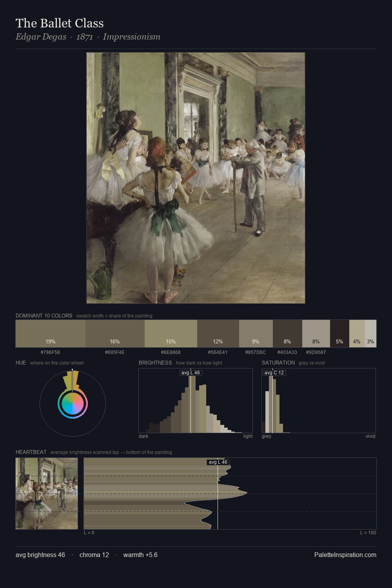Click 'swatch width = share of the painting' caption
The width and height of the screenshot is (392, 588).
pos(114,316)
